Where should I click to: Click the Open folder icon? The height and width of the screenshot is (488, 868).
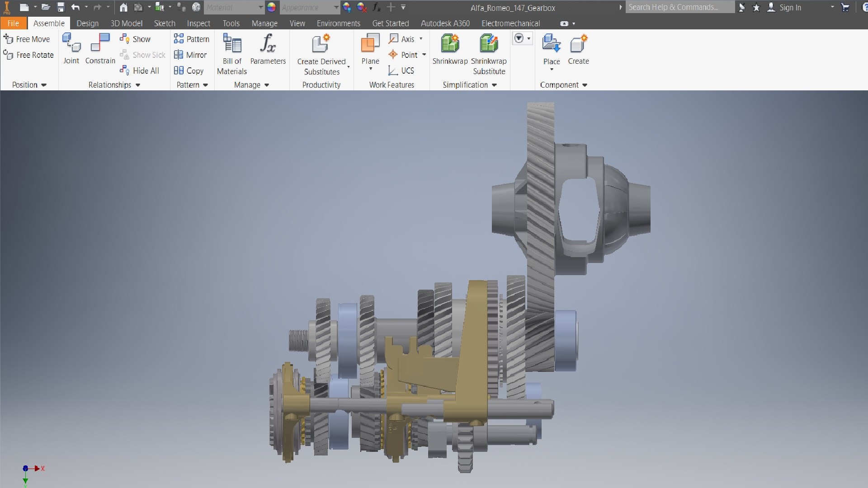point(46,7)
